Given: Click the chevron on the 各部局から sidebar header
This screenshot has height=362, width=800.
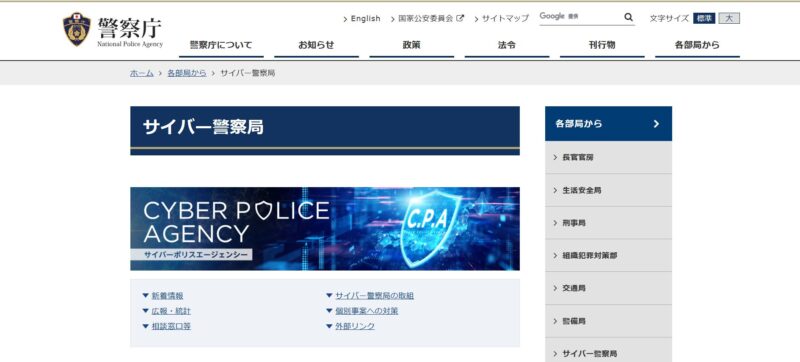Looking at the screenshot, I should point(656,124).
